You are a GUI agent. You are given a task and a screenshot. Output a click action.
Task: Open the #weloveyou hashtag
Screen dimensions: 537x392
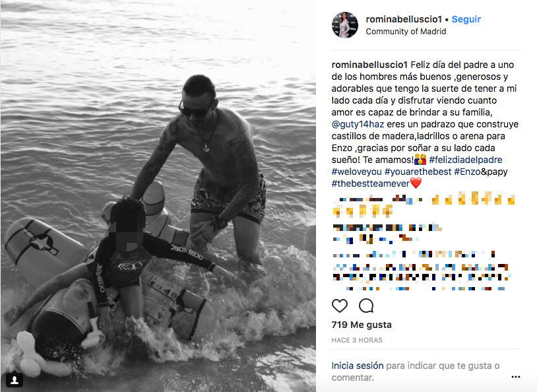pos(356,172)
